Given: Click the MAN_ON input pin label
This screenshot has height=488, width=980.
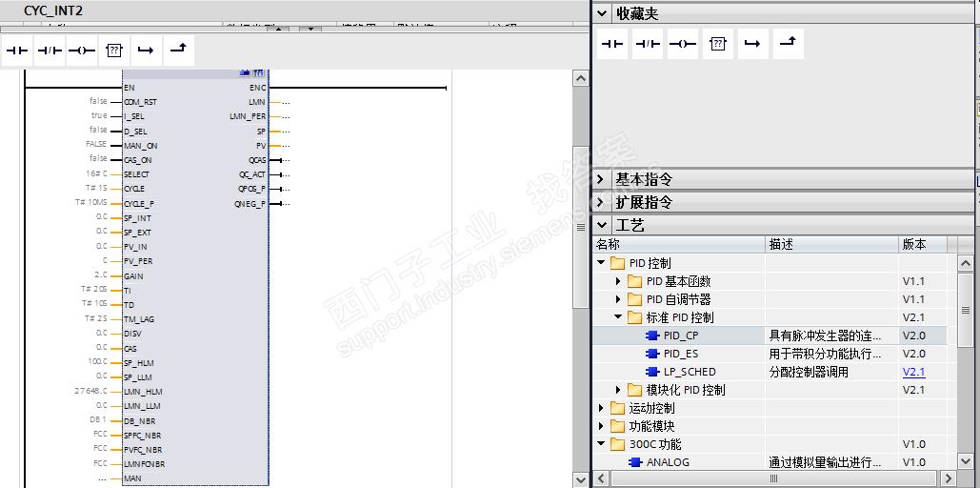Looking at the screenshot, I should point(141,146).
